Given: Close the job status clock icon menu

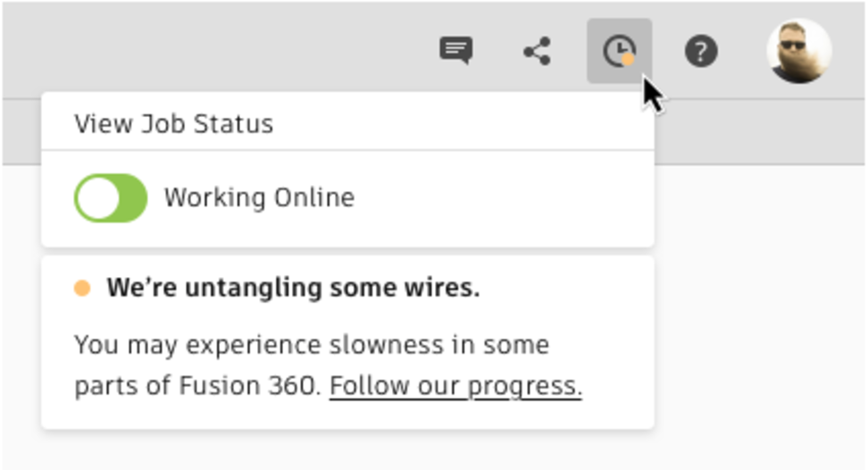Looking at the screenshot, I should [x=618, y=51].
